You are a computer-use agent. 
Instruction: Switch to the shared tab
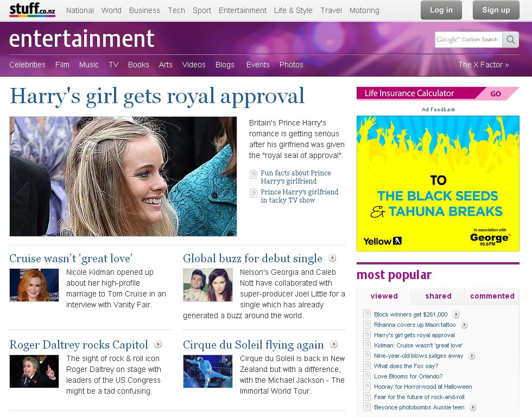coord(438,296)
